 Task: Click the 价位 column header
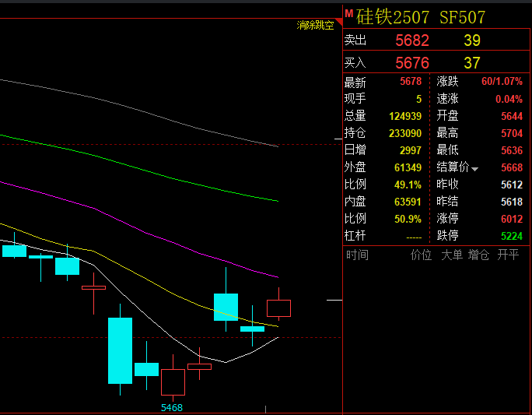tap(421, 255)
